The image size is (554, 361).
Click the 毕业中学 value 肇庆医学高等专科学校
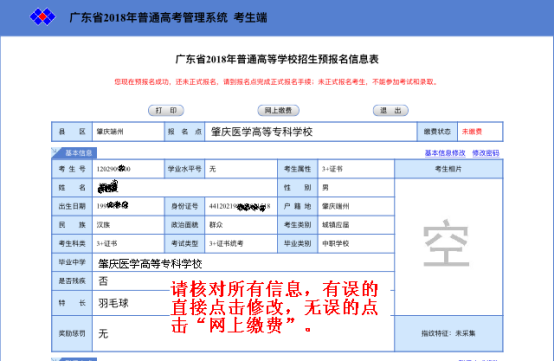pyautogui.click(x=150, y=264)
